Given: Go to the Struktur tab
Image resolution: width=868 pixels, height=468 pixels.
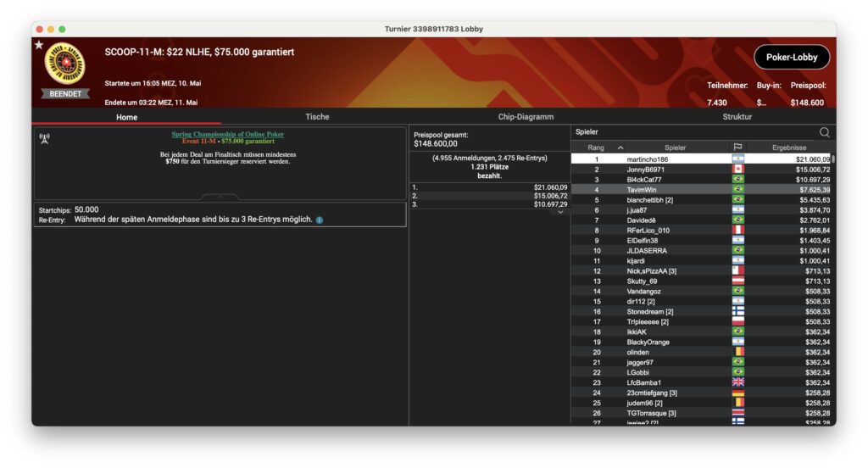Looking at the screenshot, I should [737, 117].
